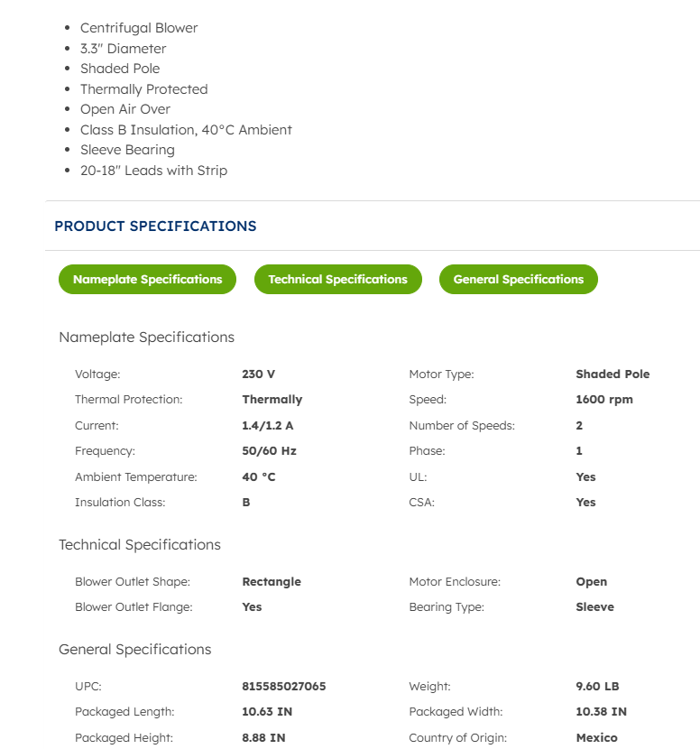Image resolution: width=700 pixels, height=749 pixels.
Task: Click the 1600 rpm speed value
Action: point(603,400)
